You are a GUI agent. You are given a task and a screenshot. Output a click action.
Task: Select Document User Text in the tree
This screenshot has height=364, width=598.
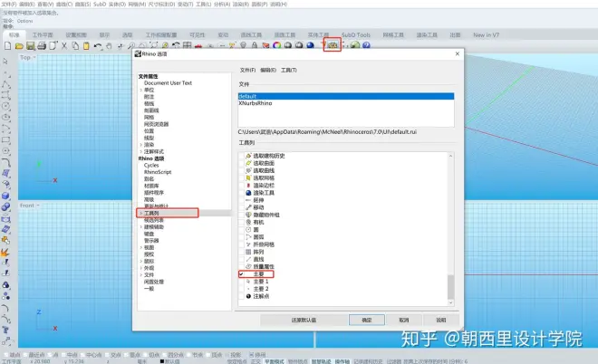coord(168,83)
